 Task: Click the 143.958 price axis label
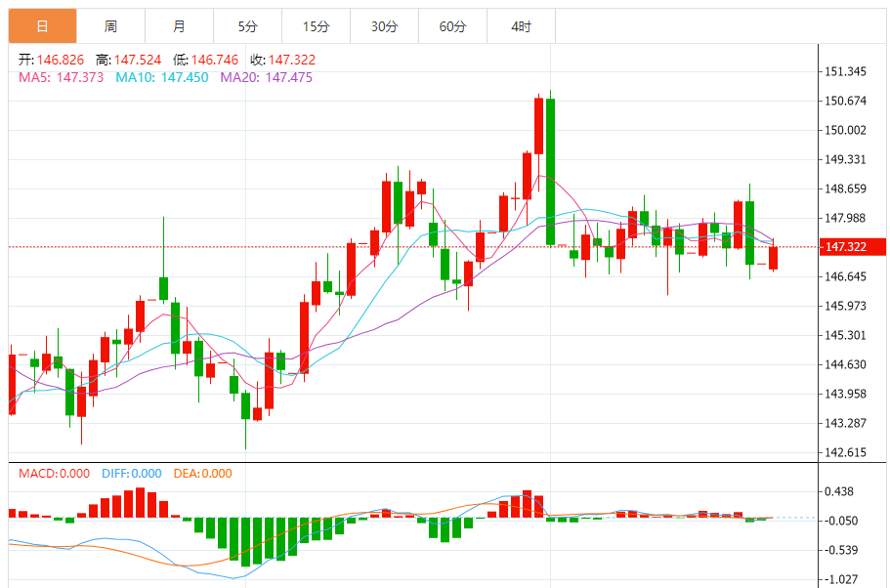pos(846,394)
